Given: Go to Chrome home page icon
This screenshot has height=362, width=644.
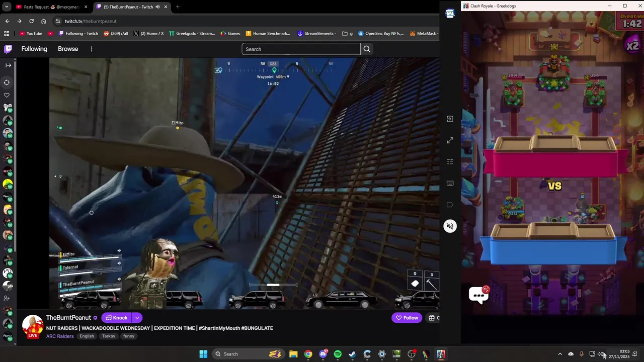Looking at the screenshot, I should (43, 21).
